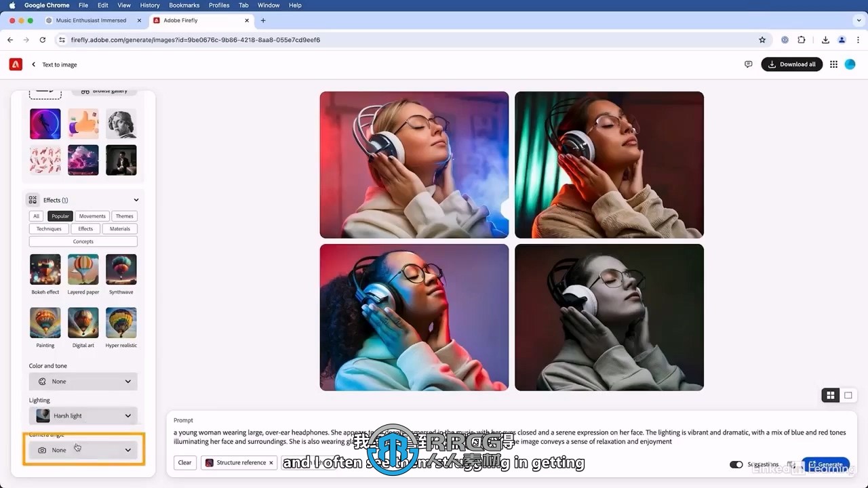Image resolution: width=868 pixels, height=488 pixels.
Task: Open the View menu
Action: pyautogui.click(x=124, y=5)
